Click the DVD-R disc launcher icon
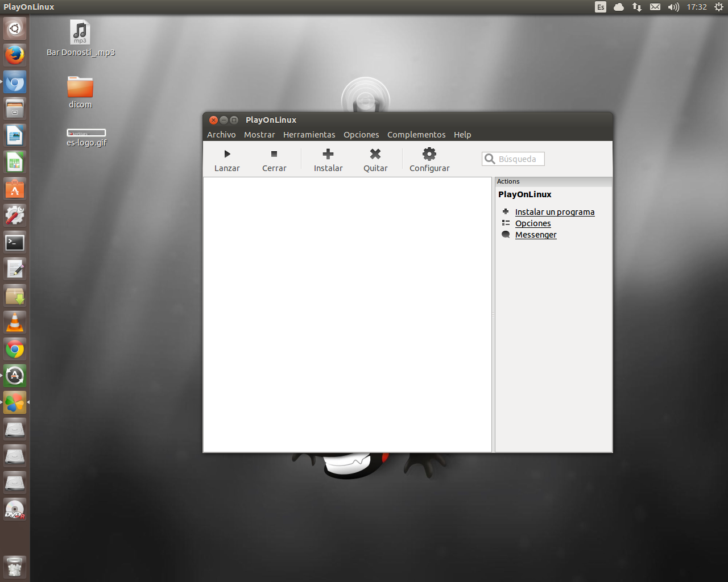This screenshot has width=728, height=582. pyautogui.click(x=15, y=509)
